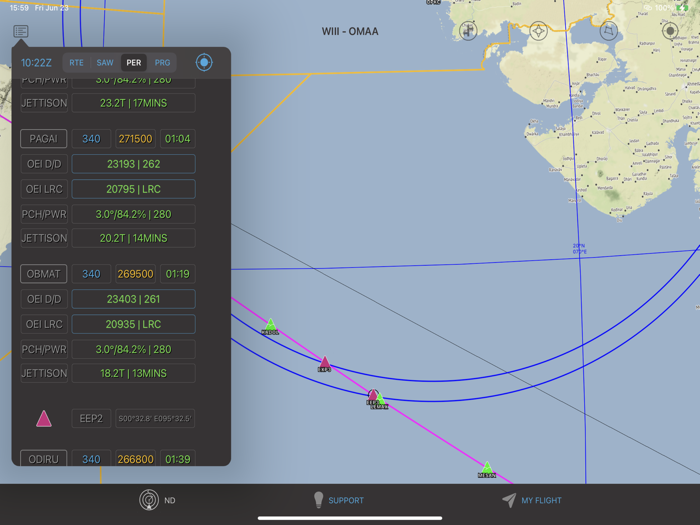The image size is (700, 525).
Task: Tap OBMAT weight 269500 field
Action: (x=135, y=274)
